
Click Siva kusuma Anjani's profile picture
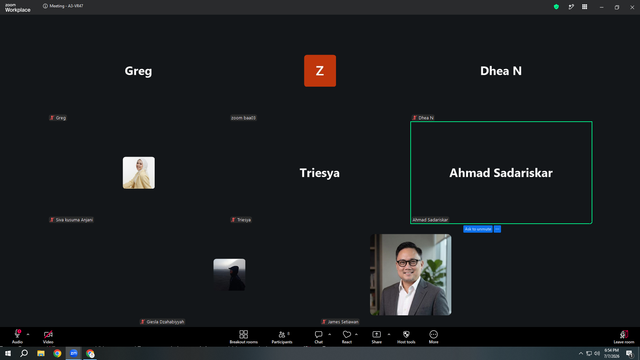pos(139,173)
